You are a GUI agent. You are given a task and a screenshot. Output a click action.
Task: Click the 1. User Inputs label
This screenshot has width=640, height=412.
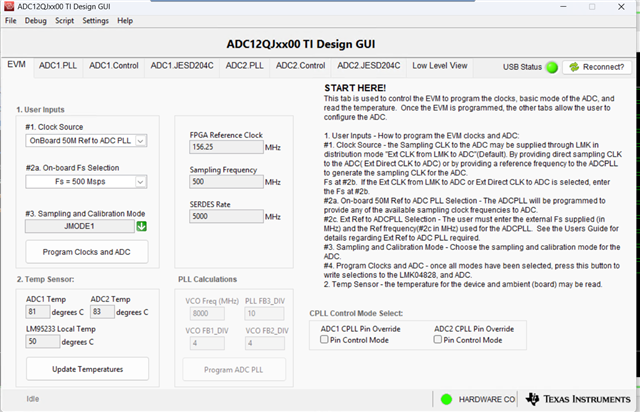coord(40,109)
